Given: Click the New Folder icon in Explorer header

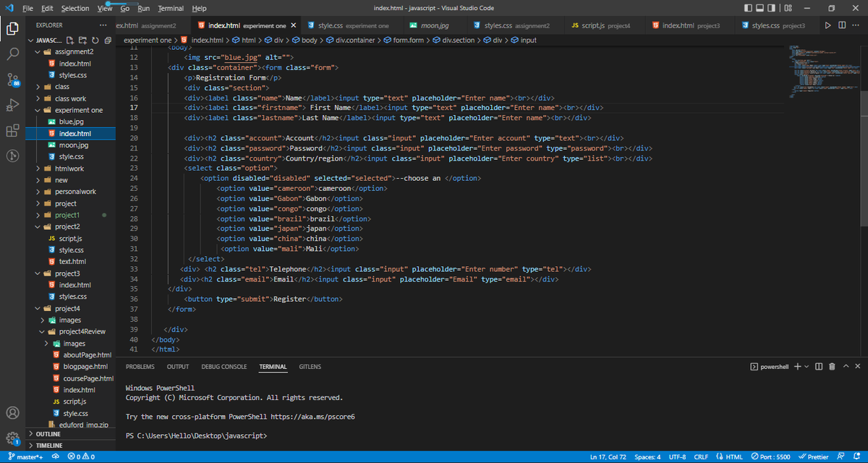Looking at the screenshot, I should [82, 40].
